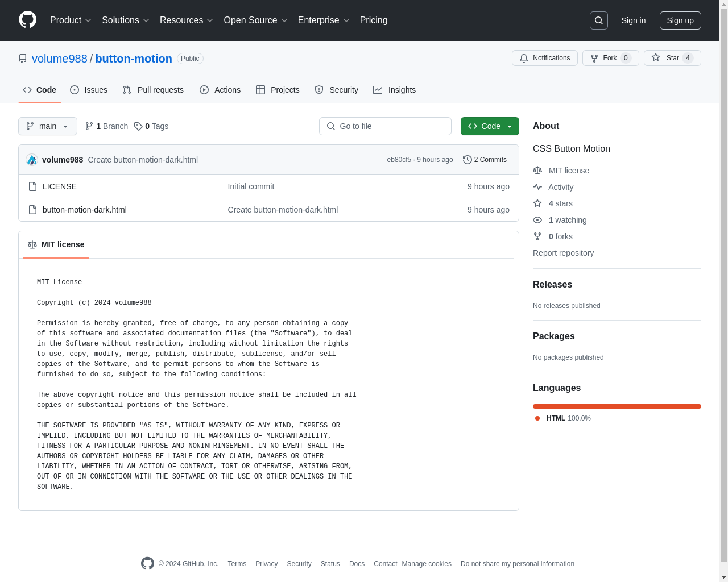Image resolution: width=728 pixels, height=582 pixels.
Task: Click the repository icon beside volume988
Action: click(x=23, y=59)
